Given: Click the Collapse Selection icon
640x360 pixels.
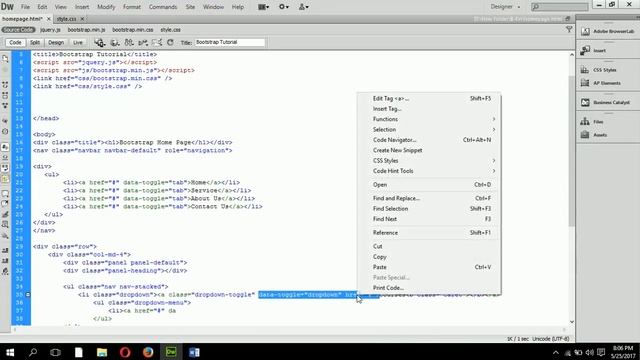Looking at the screenshot, I should click(5, 95).
